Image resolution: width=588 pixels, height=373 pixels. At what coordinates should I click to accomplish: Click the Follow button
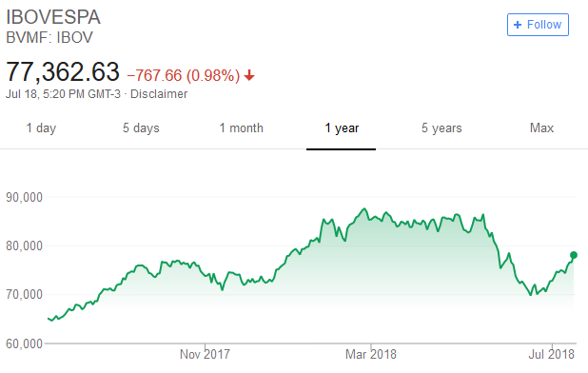tap(538, 25)
